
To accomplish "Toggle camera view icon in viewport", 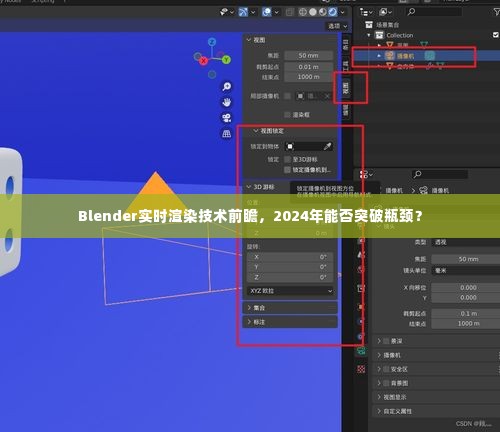I will pos(227,118).
